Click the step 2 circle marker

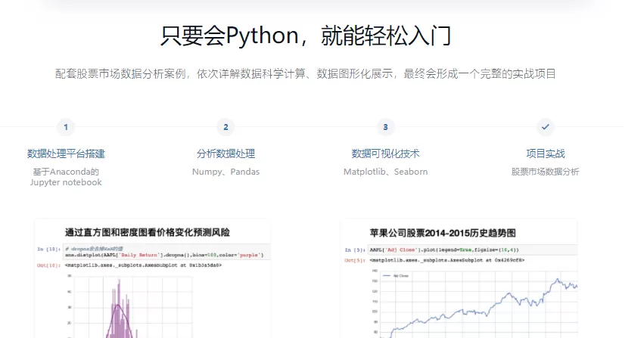coord(226,127)
